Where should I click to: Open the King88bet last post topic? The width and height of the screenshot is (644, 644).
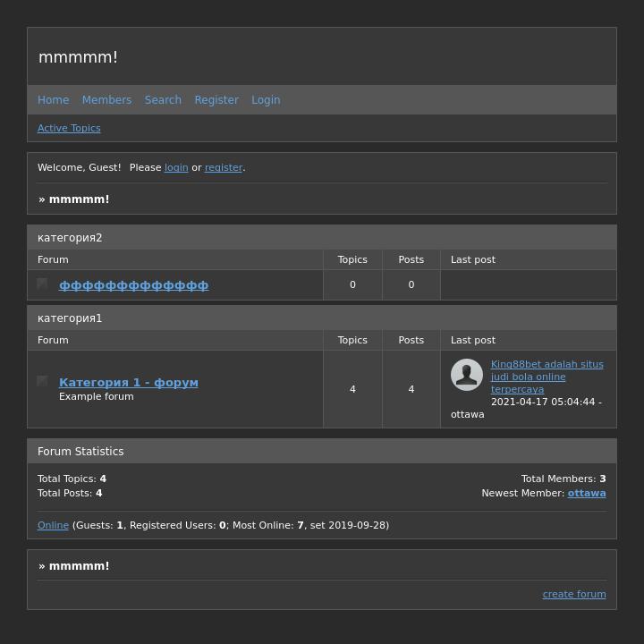[547, 377]
